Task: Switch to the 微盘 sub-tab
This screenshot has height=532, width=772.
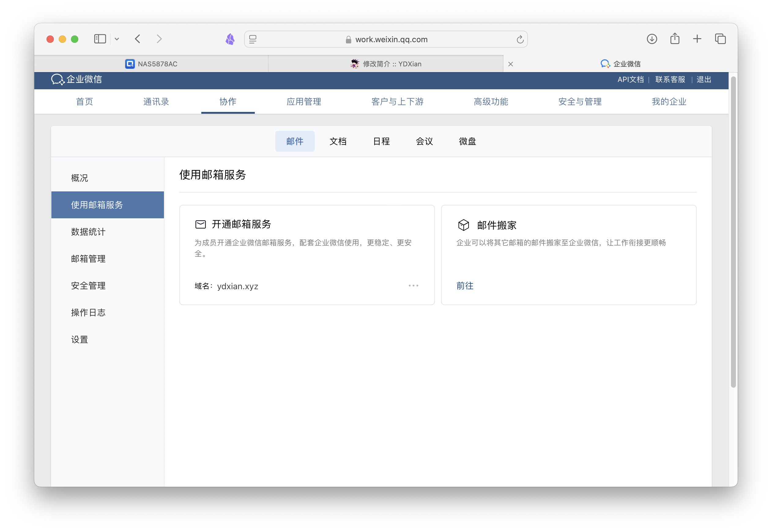Action: pyautogui.click(x=467, y=141)
